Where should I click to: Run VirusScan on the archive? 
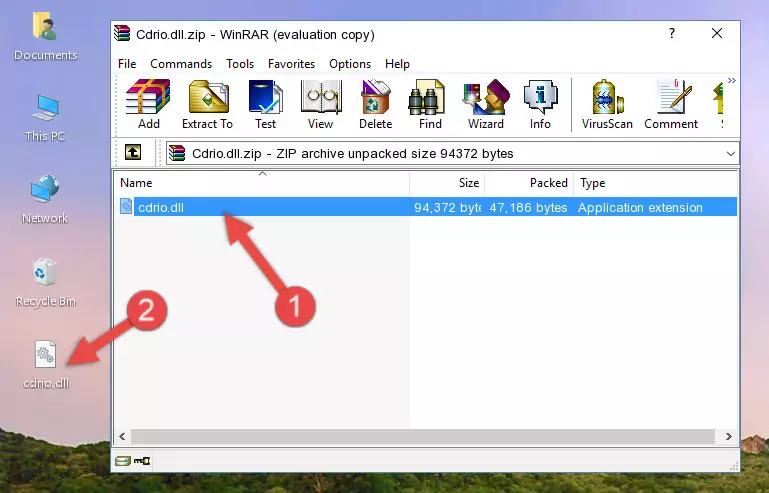pyautogui.click(x=607, y=104)
